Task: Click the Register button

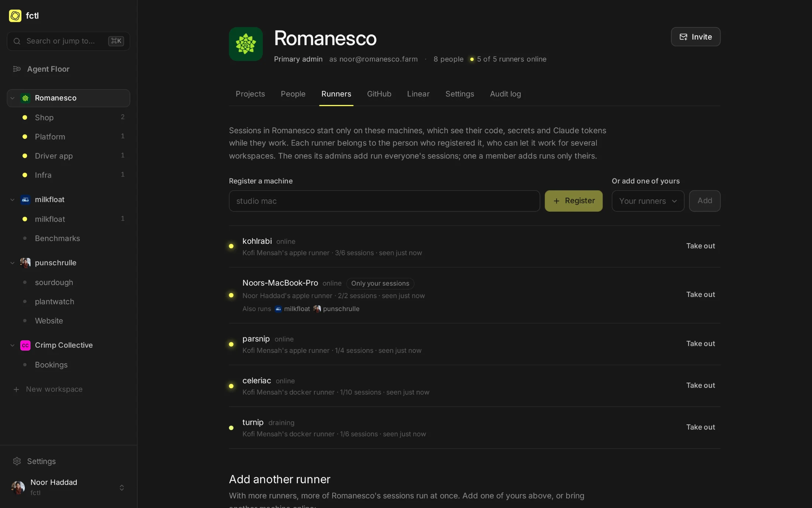Action: pos(574,201)
